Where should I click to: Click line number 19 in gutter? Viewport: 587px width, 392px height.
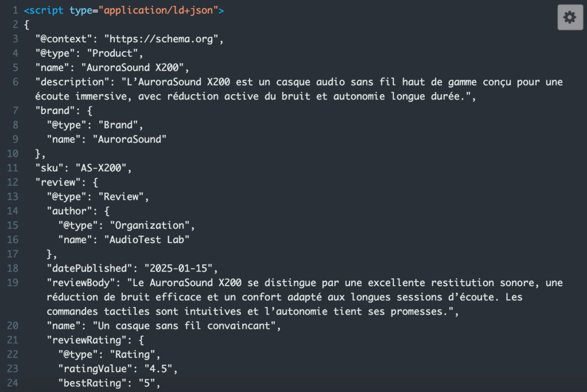13,283
